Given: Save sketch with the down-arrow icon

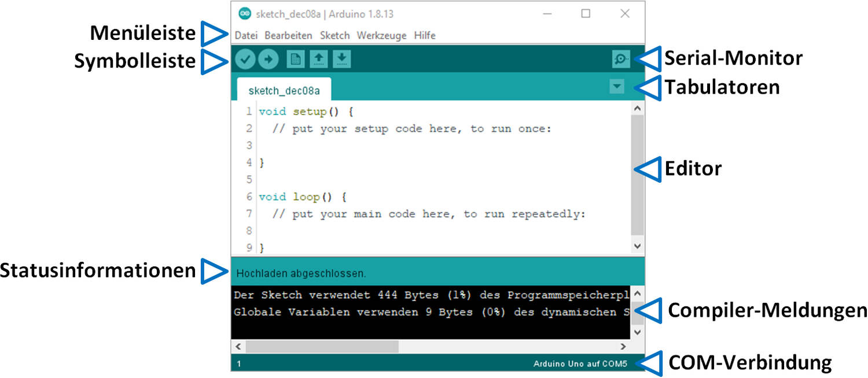Looking at the screenshot, I should [342, 60].
